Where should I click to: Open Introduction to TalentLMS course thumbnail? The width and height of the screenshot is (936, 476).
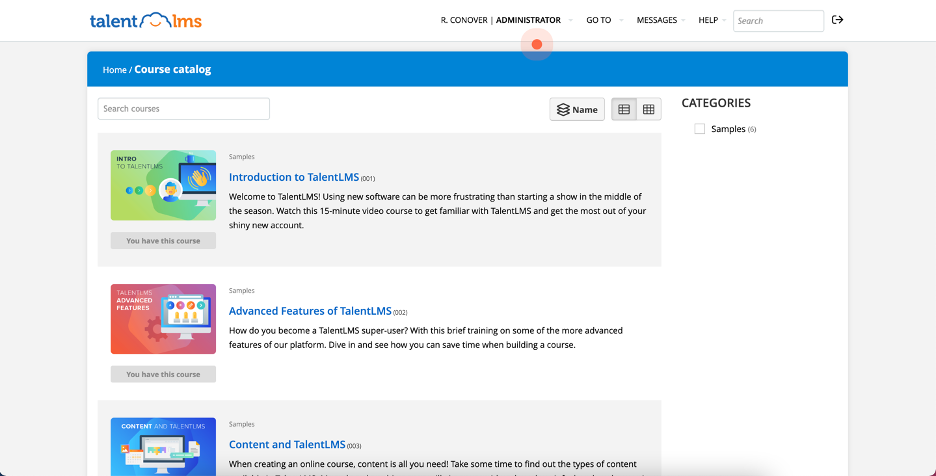(163, 185)
